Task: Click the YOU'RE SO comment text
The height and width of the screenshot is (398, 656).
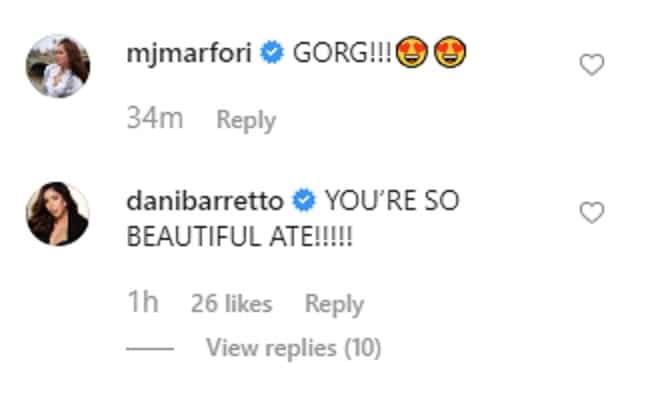Action: click(x=392, y=200)
